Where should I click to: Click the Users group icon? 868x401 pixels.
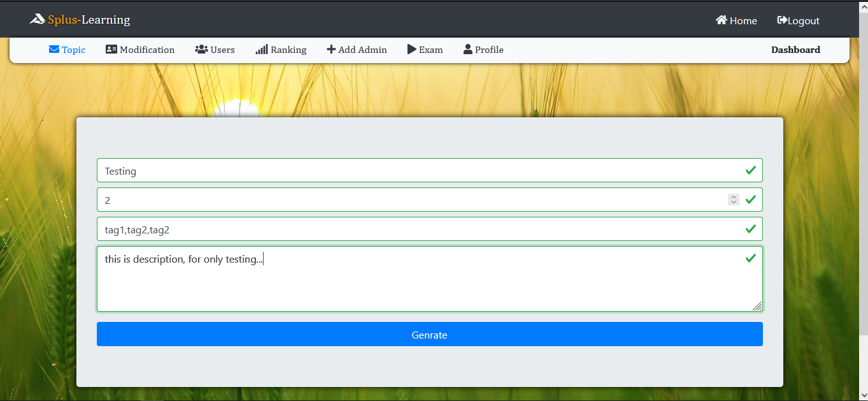(201, 49)
